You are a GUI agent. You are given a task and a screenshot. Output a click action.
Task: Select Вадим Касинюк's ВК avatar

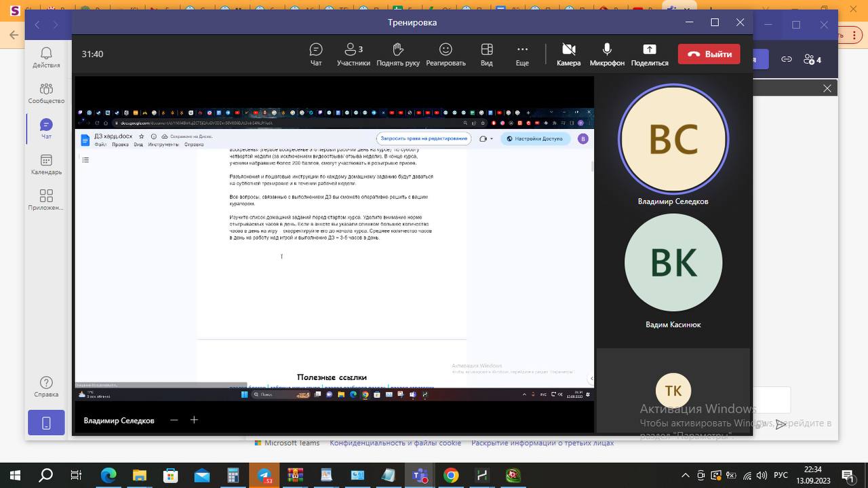(673, 263)
